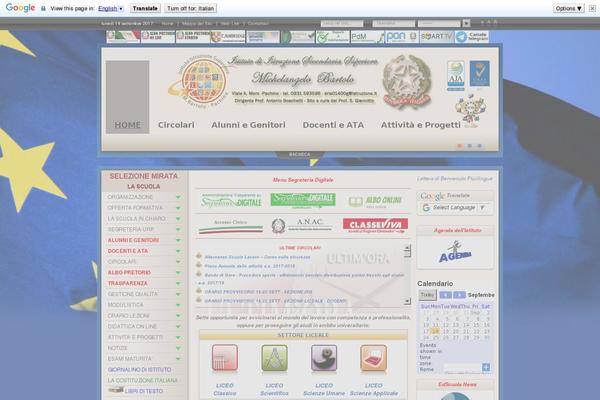Open La Costituzione Italiana link
The height and width of the screenshot is (400, 600).
tap(143, 380)
